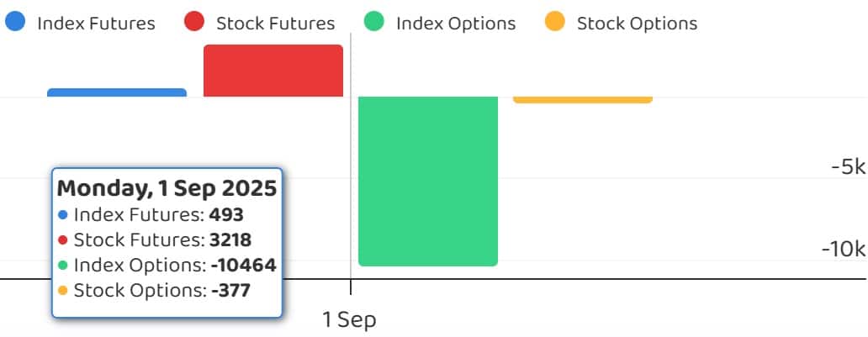The width and height of the screenshot is (868, 337).
Task: Click the -10k axis value label
Action: [x=844, y=249]
